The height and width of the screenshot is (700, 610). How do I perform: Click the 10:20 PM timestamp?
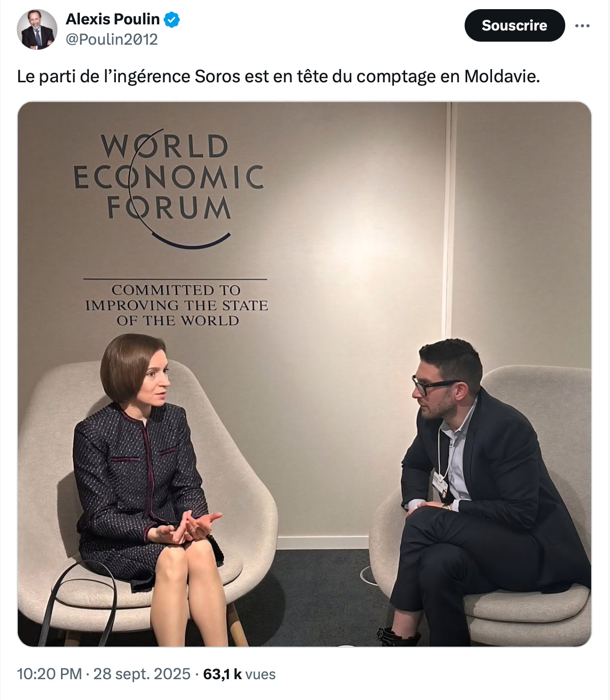[49, 674]
